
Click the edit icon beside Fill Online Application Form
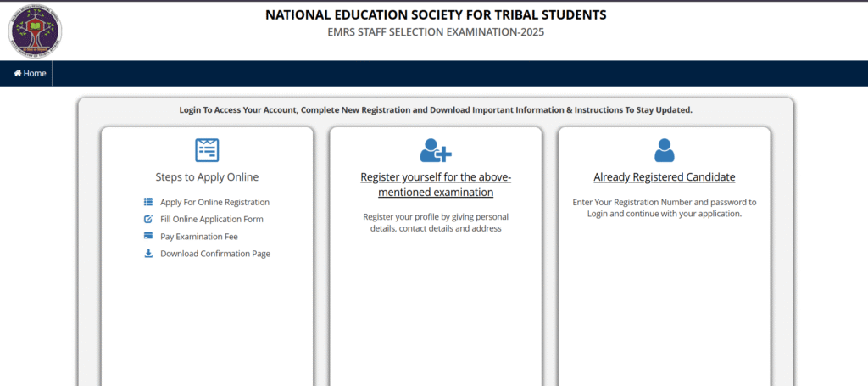[148, 219]
